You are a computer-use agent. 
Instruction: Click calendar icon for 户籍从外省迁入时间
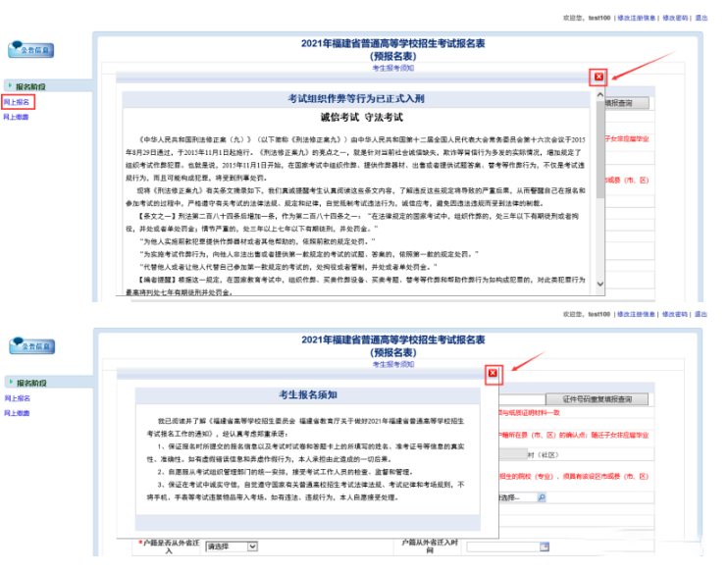[x=545, y=547]
